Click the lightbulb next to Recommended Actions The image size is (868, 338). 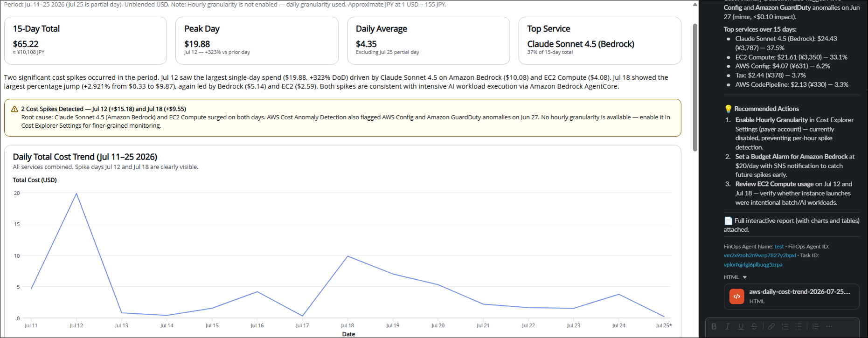pos(728,109)
